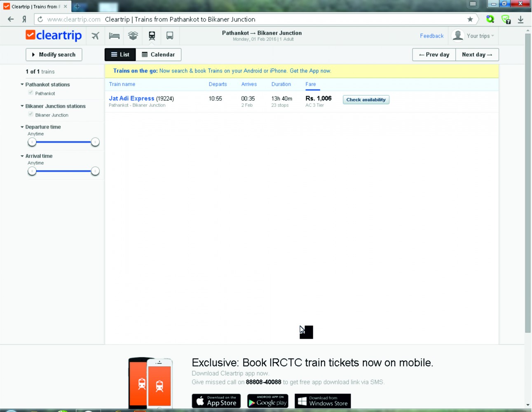The width and height of the screenshot is (532, 412).
Task: Open the Hotels bed icon
Action: pyautogui.click(x=114, y=36)
